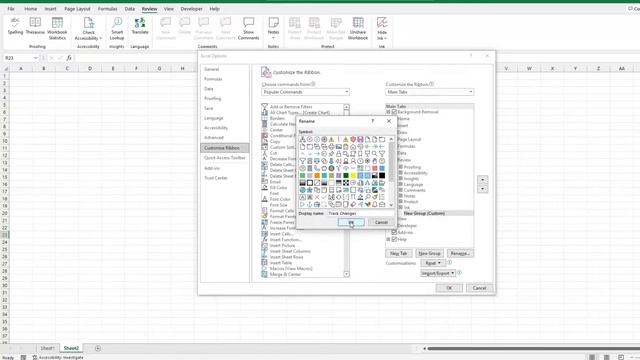Cancel the Rename dialog

tap(381, 222)
